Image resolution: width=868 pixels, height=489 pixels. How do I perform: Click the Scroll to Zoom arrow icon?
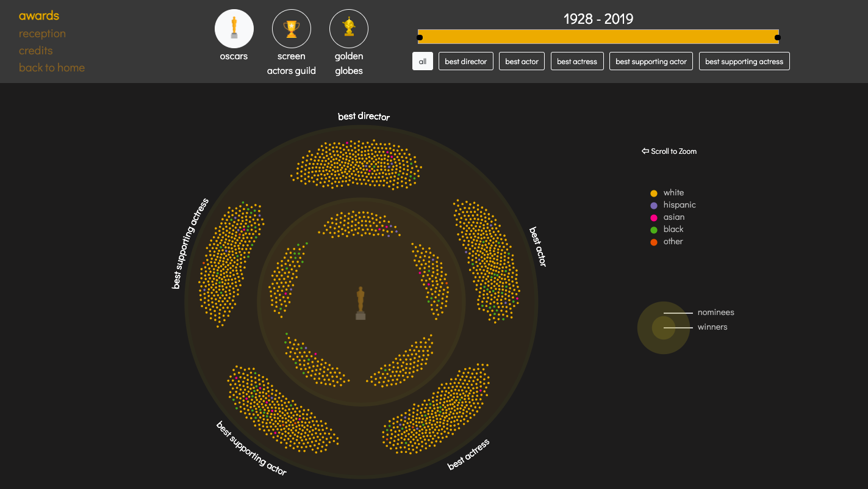(645, 151)
